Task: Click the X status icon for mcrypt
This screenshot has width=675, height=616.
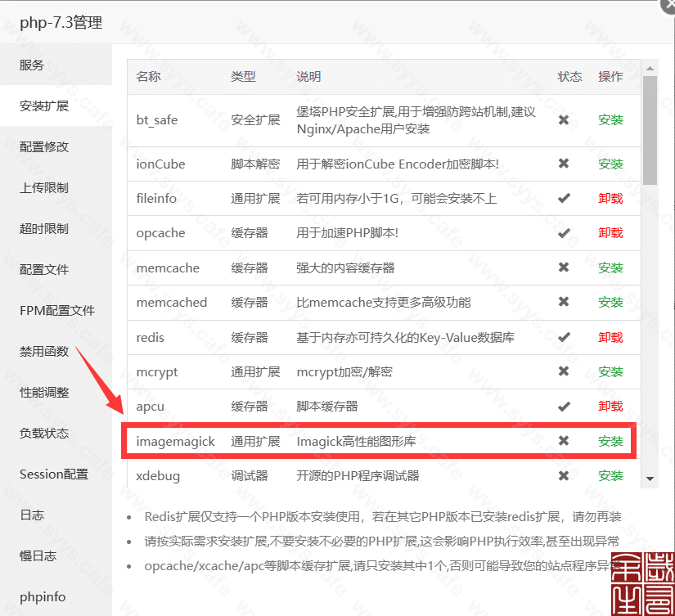Action: 564,371
